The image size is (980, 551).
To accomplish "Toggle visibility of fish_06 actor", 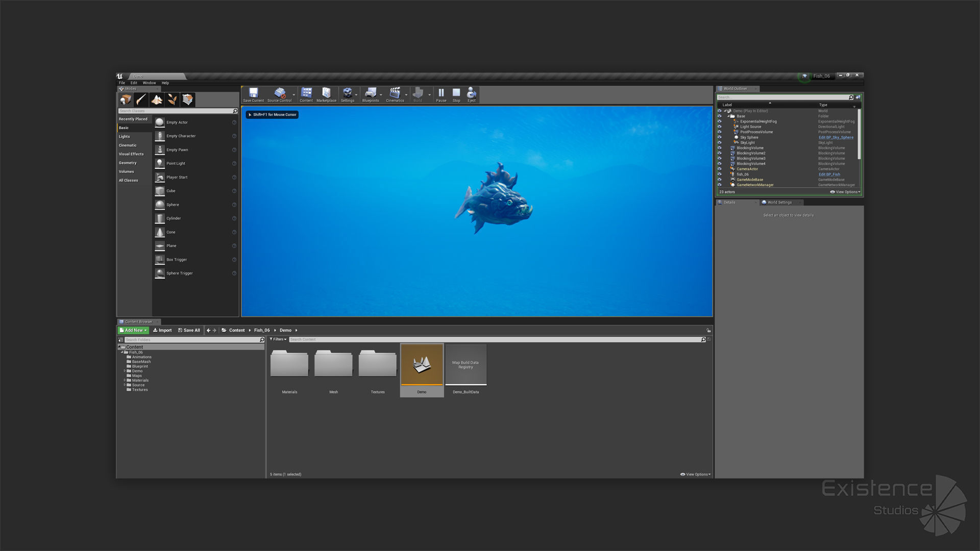I will click(720, 174).
